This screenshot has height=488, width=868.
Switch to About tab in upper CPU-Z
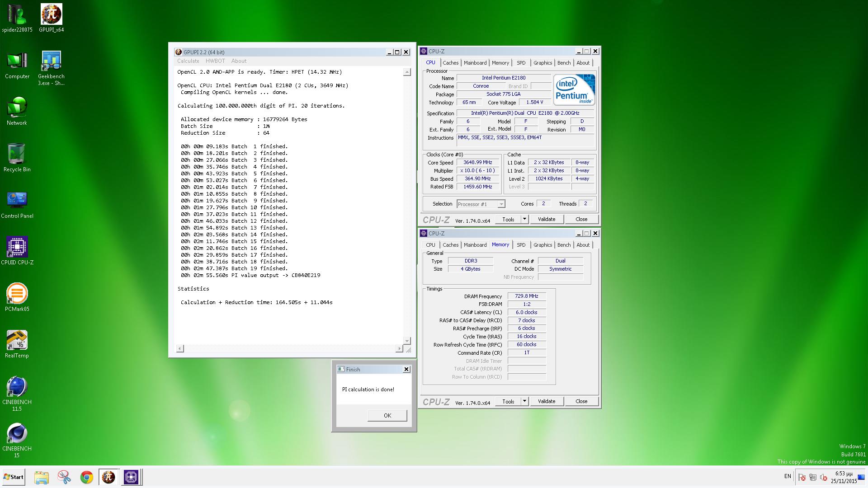pos(583,63)
